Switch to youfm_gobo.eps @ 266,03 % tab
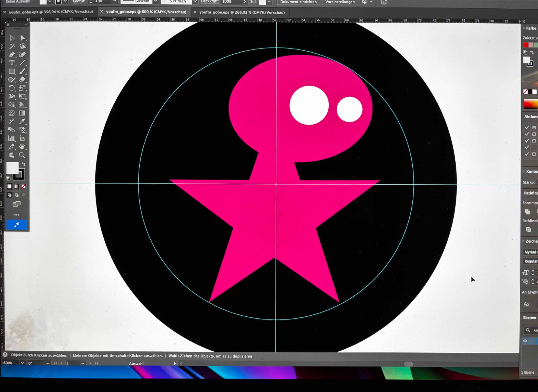 click(x=242, y=12)
